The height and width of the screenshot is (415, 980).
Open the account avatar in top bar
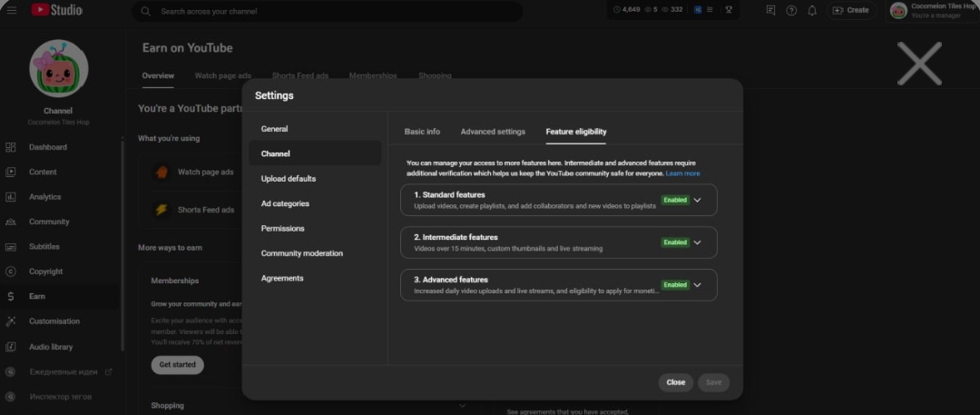898,11
